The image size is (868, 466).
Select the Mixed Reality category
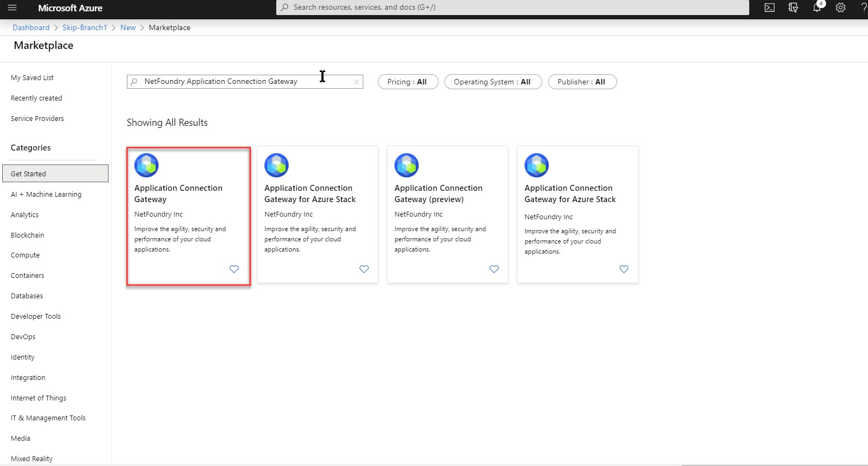(x=32, y=459)
